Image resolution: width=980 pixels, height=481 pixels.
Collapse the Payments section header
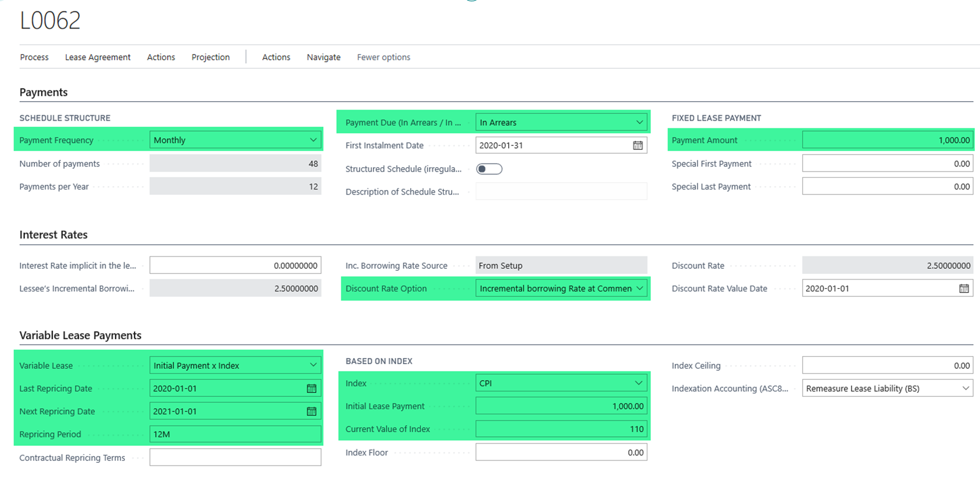[44, 92]
